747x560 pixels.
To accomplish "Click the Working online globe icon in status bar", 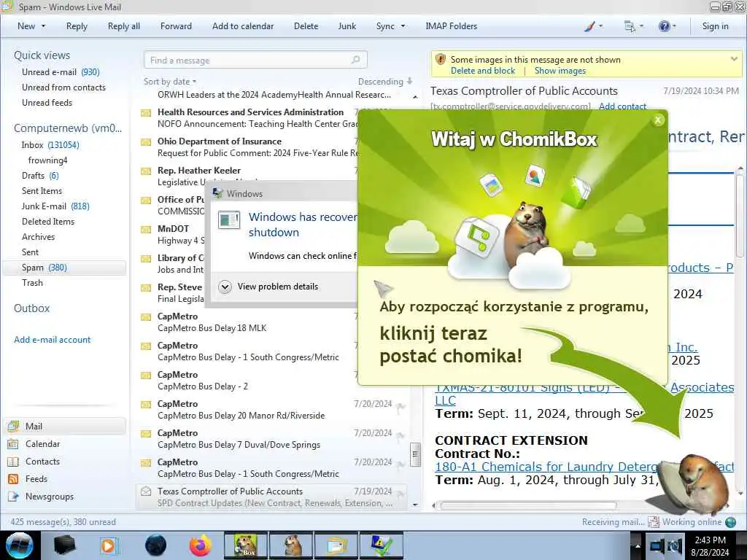I will click(730, 522).
